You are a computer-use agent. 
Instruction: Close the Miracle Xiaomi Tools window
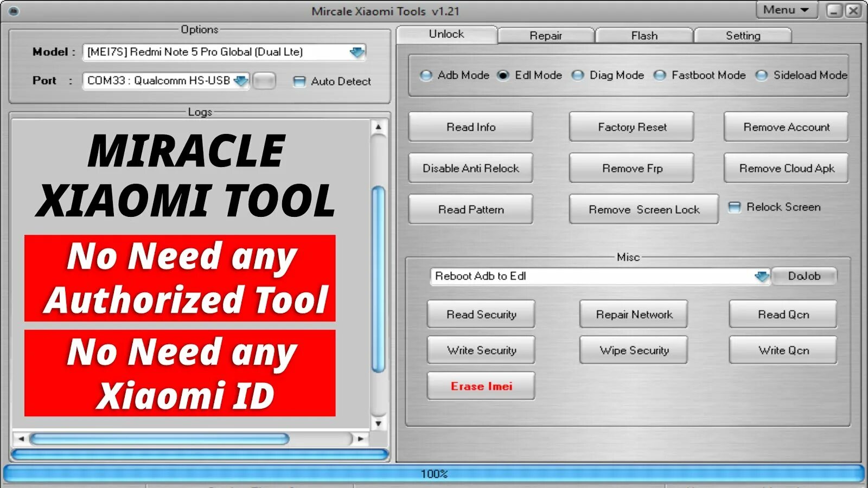point(853,11)
